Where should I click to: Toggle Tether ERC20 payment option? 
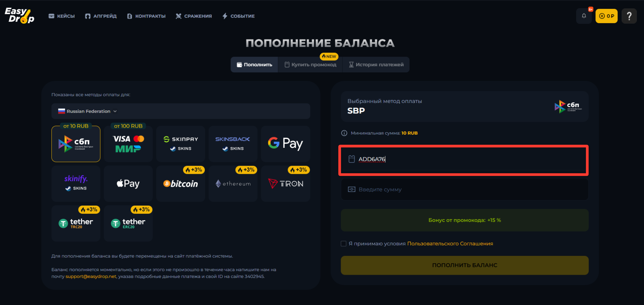128,223
